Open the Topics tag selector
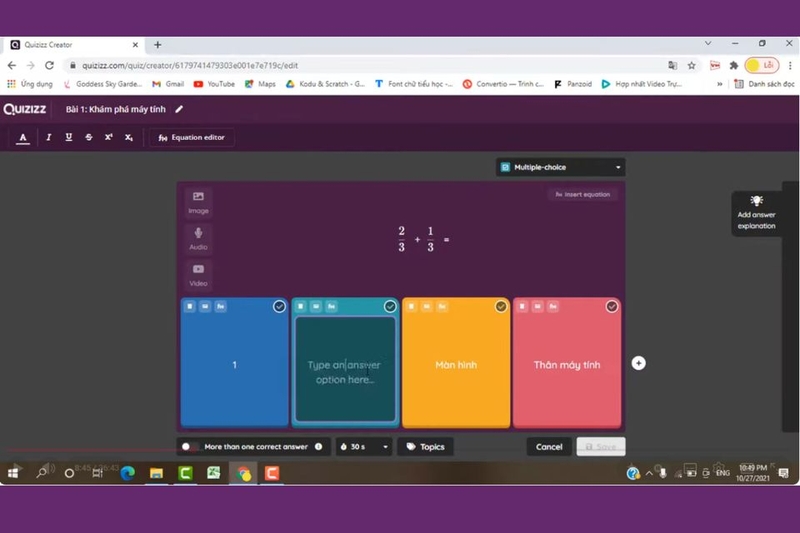Viewport: 800px width, 533px height. click(x=425, y=447)
